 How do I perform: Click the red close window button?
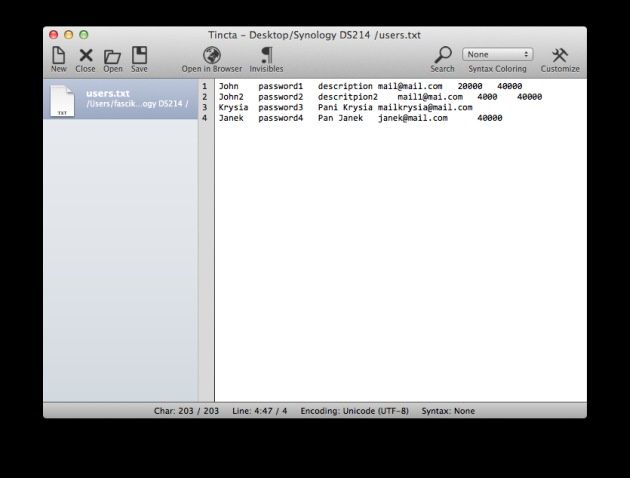[53, 35]
